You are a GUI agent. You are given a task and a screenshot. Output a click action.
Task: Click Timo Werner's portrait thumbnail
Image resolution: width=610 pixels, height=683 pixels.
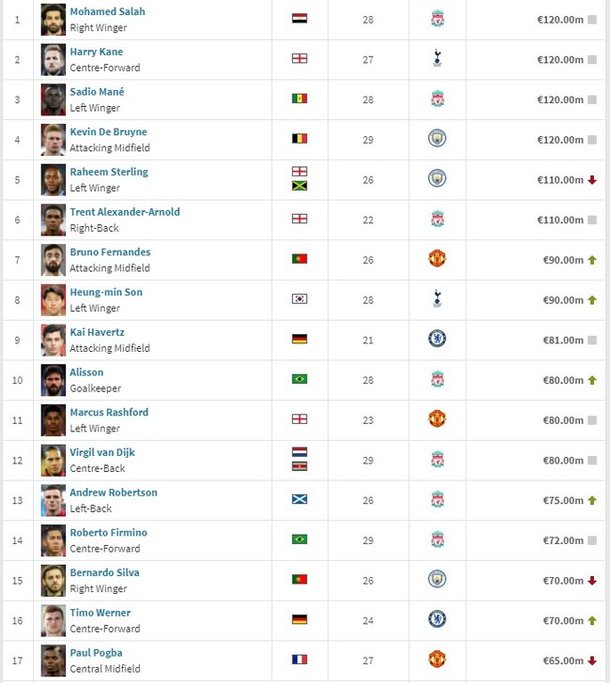point(53,621)
